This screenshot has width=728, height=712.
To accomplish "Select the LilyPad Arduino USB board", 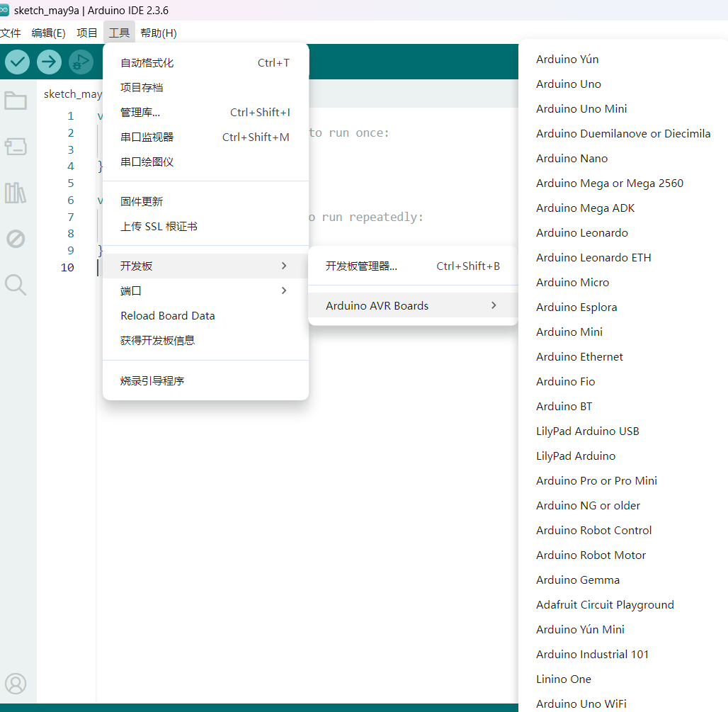I will click(x=623, y=431).
